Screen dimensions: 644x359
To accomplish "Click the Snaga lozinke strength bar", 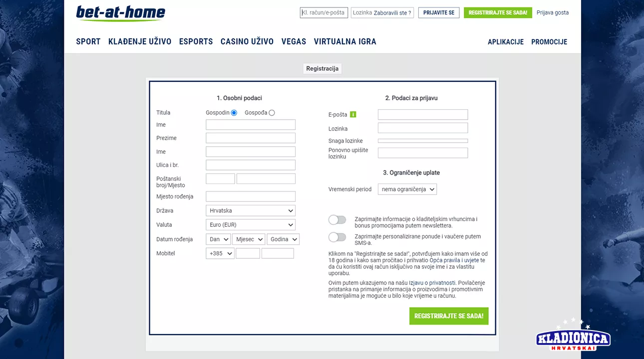I will click(x=422, y=140).
